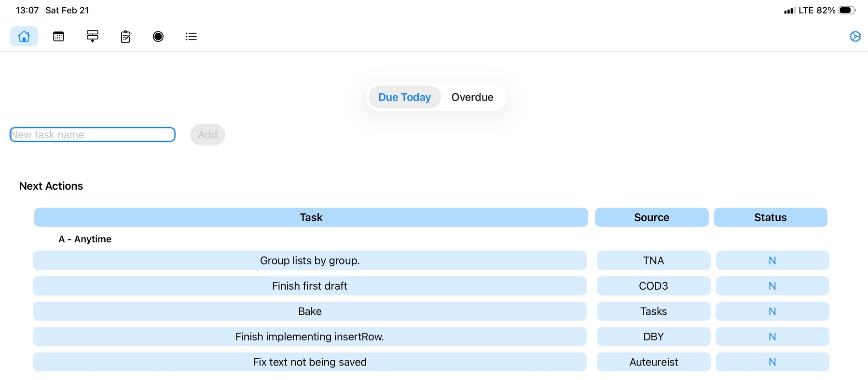Toggle status N for Bake task
This screenshot has height=380, width=868.
click(772, 311)
